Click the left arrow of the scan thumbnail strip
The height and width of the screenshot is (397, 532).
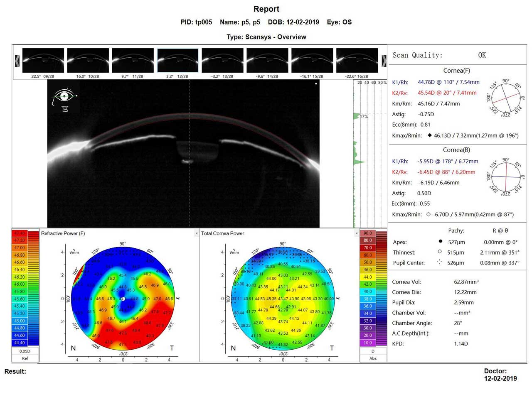[x=17, y=61]
